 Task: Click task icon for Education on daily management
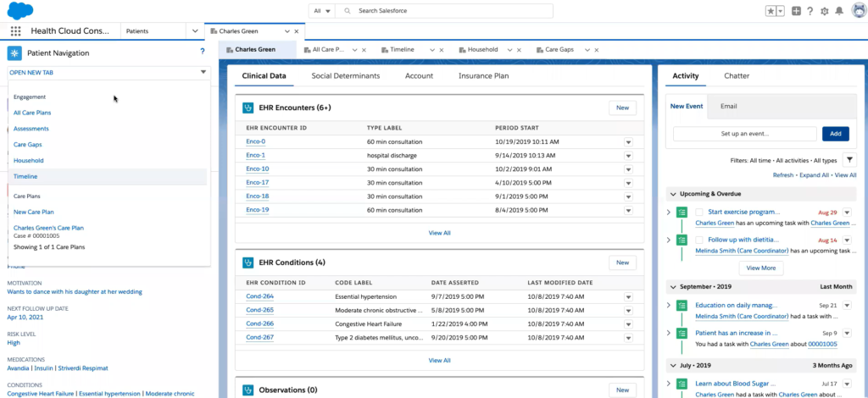(682, 305)
